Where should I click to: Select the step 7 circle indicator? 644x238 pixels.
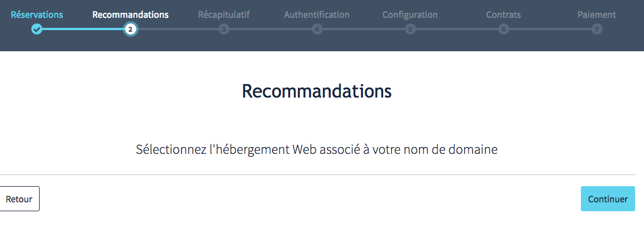point(597,29)
